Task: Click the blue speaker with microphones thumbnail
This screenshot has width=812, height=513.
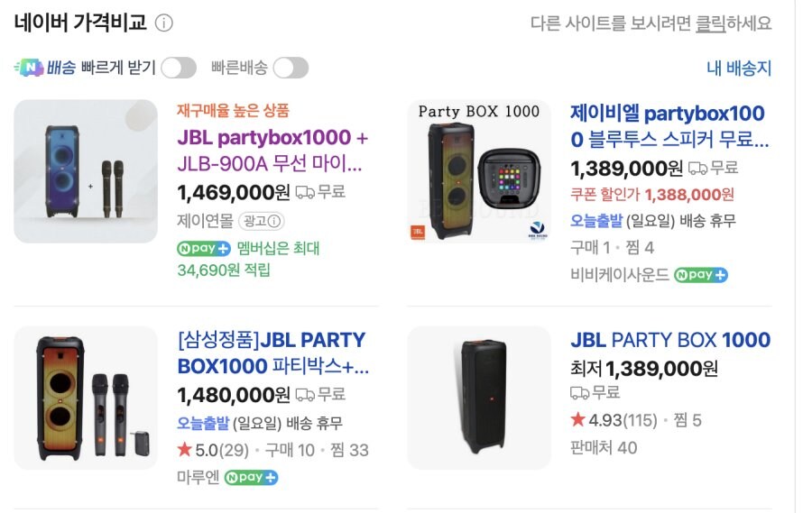Action: pyautogui.click(x=86, y=171)
